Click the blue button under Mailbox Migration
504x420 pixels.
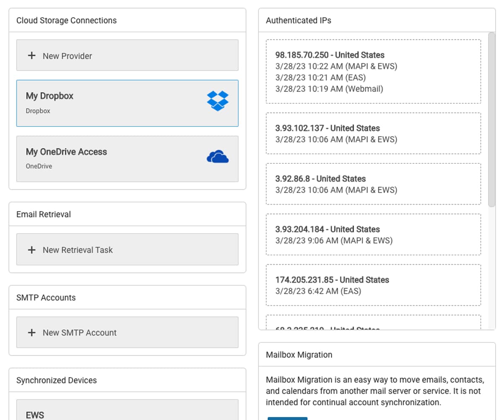click(287, 419)
